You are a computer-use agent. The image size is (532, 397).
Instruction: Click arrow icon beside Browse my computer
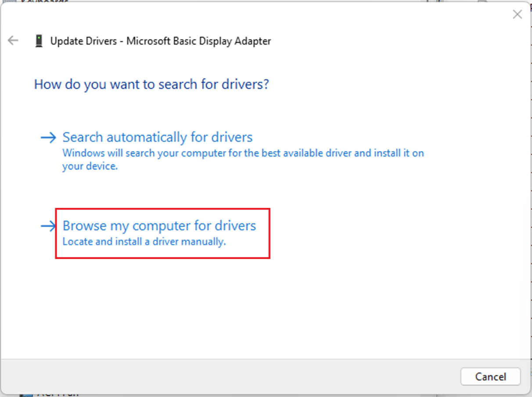[48, 226]
